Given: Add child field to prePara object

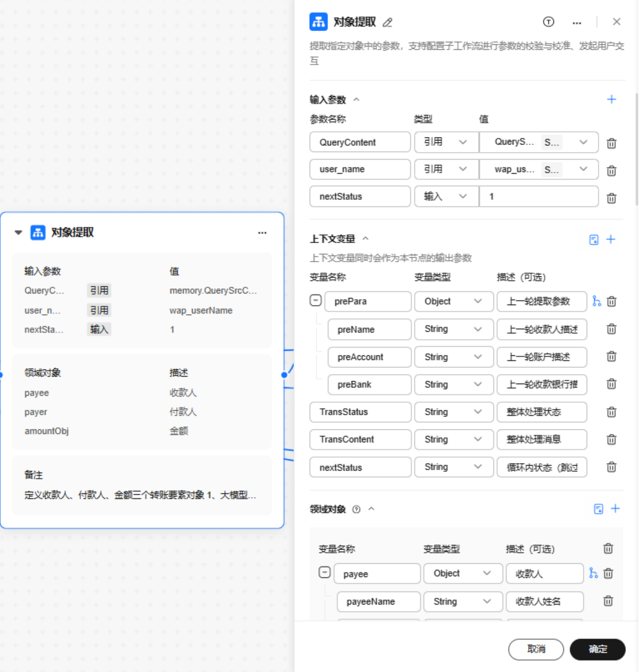Looking at the screenshot, I should point(597,301).
